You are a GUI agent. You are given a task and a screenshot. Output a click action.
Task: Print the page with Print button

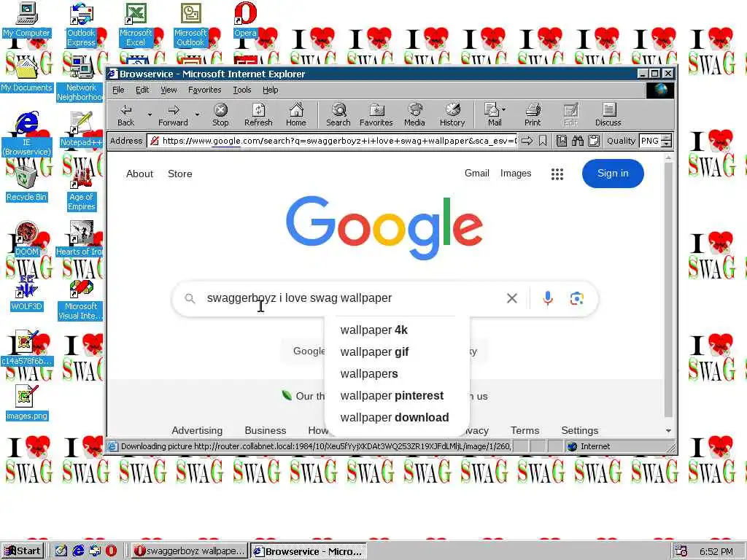tap(533, 114)
